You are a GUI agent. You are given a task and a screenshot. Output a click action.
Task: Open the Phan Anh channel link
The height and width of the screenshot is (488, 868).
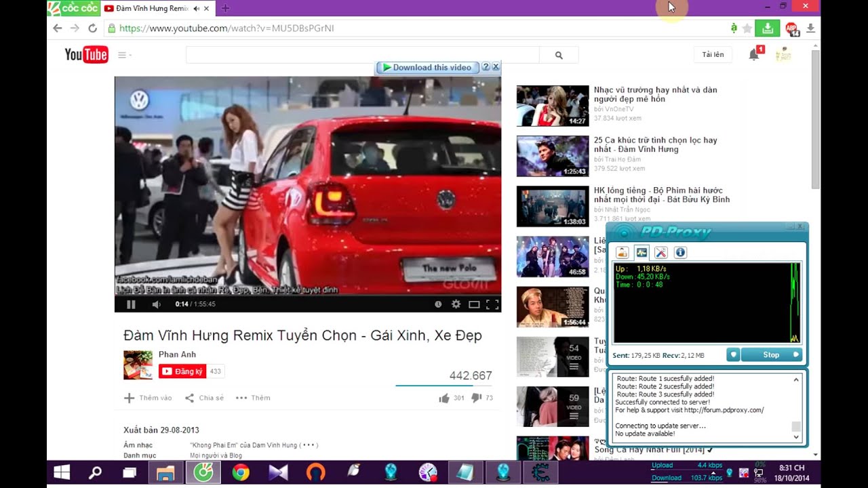[x=177, y=354]
